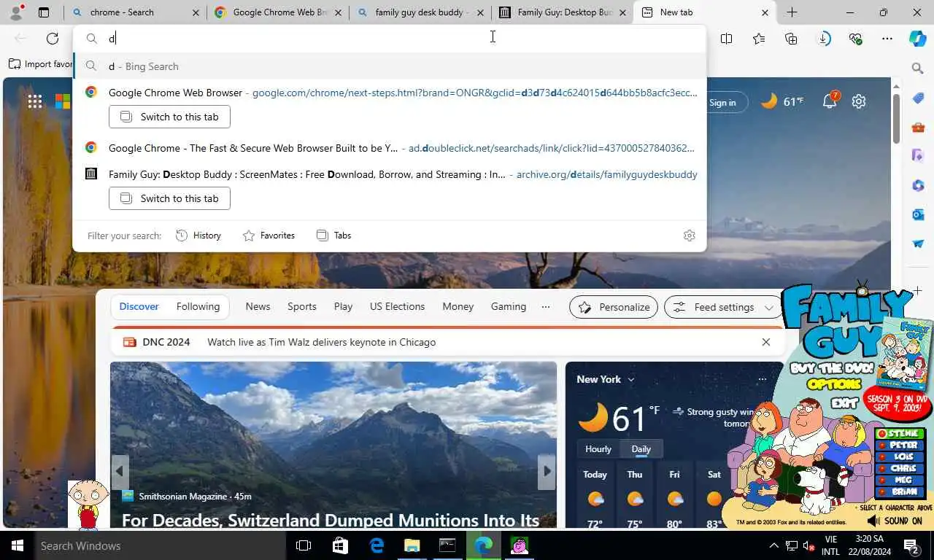
Task: Open weather card options ellipsis
Action: 762,379
